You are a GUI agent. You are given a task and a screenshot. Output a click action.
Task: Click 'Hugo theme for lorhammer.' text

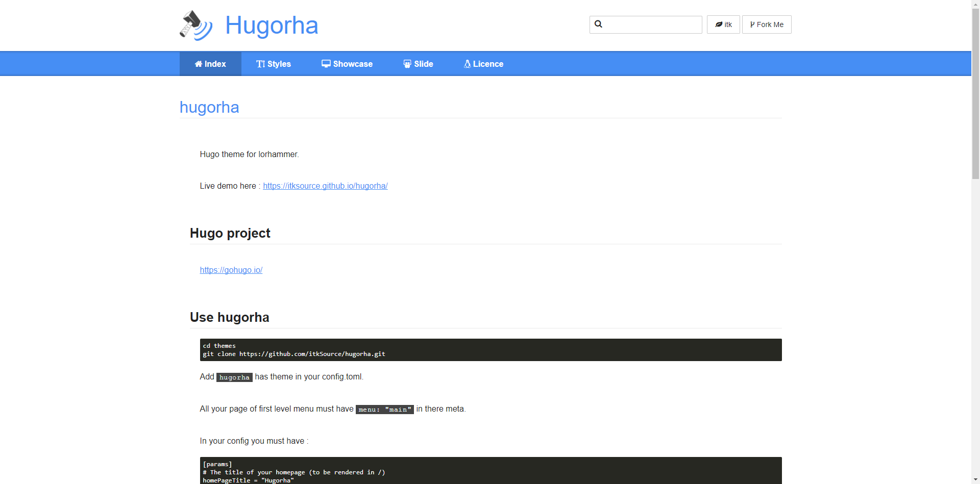pos(250,155)
